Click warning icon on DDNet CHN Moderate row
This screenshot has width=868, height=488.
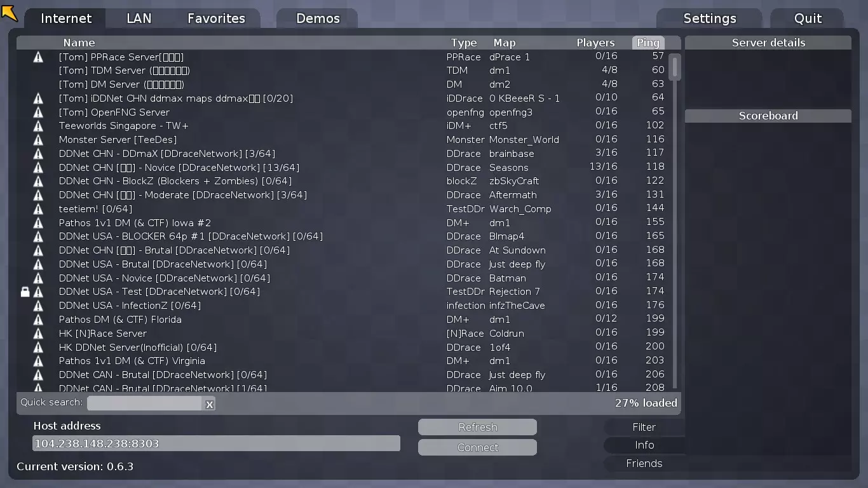[38, 195]
